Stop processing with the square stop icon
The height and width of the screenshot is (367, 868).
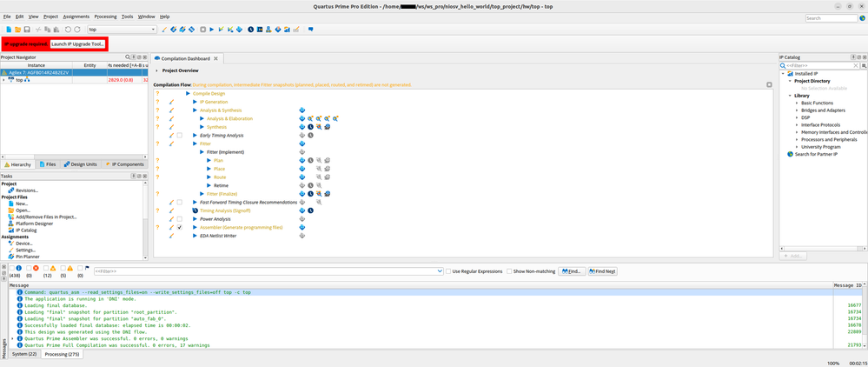pyautogui.click(x=203, y=30)
